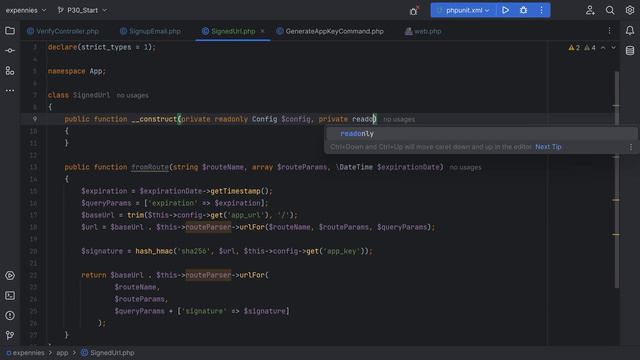Image resolution: width=640 pixels, height=360 pixels.
Task: Go to next highlighted error
Action: click(613, 48)
